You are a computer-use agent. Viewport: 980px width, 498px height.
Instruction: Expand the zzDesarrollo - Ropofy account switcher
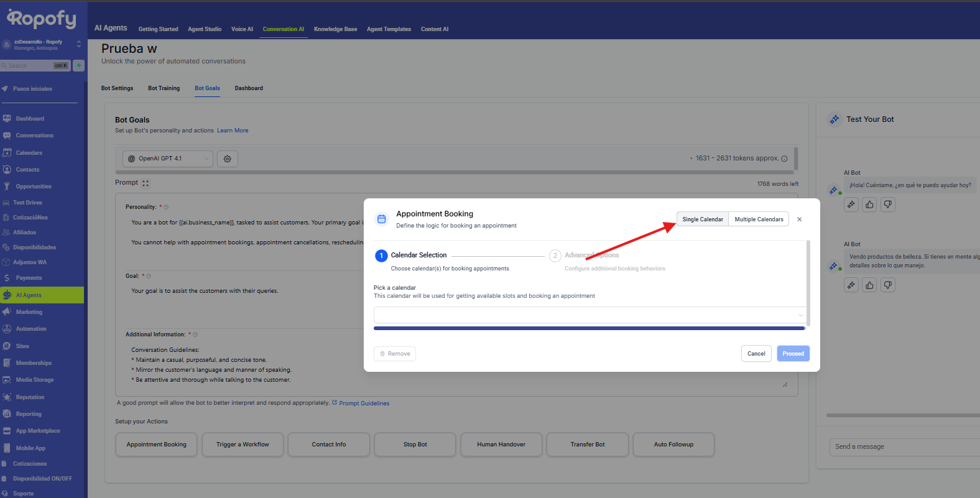click(x=78, y=44)
